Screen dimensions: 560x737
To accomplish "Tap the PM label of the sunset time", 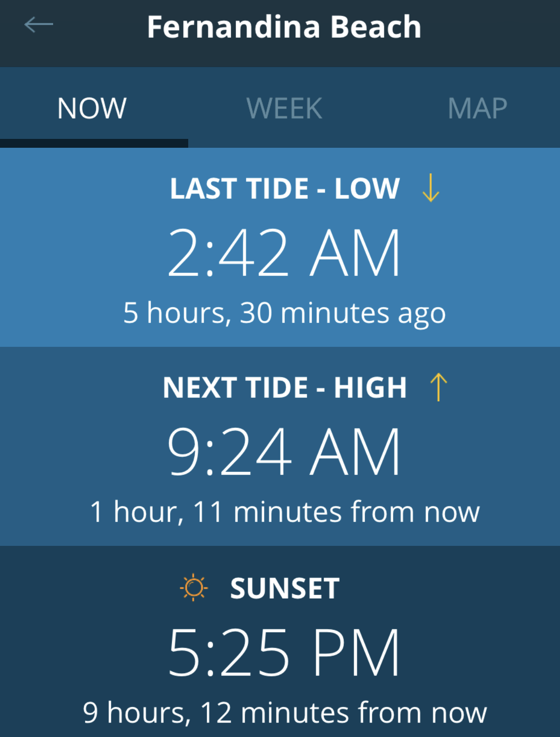I will click(x=356, y=652).
